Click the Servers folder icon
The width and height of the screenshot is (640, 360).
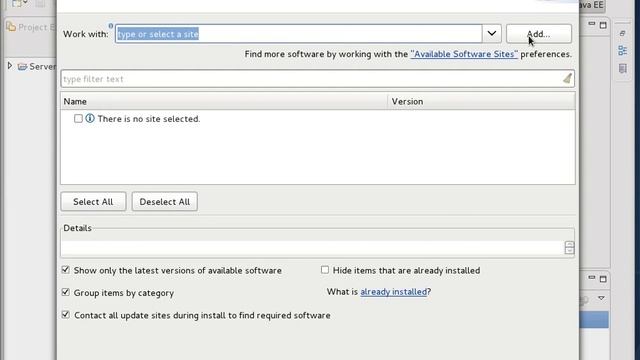click(x=22, y=67)
